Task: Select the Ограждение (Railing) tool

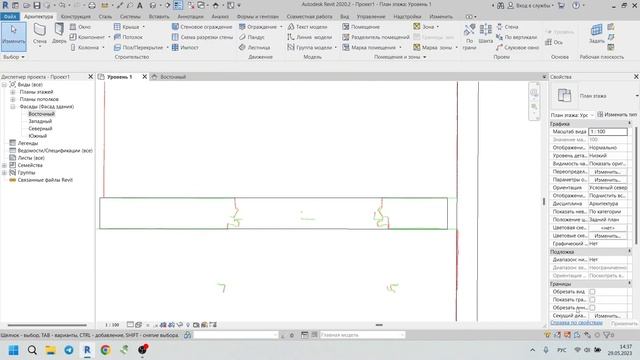Action: [x=258, y=27]
